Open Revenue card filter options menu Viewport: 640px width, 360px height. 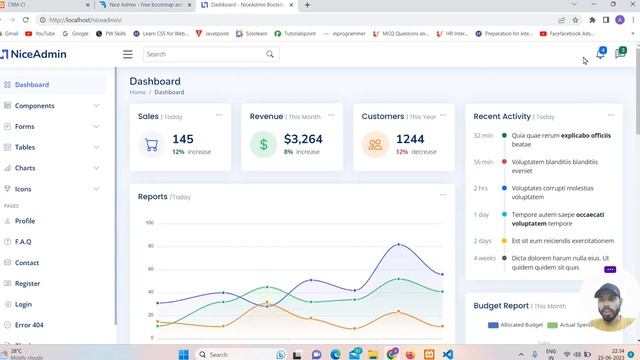coord(331,115)
